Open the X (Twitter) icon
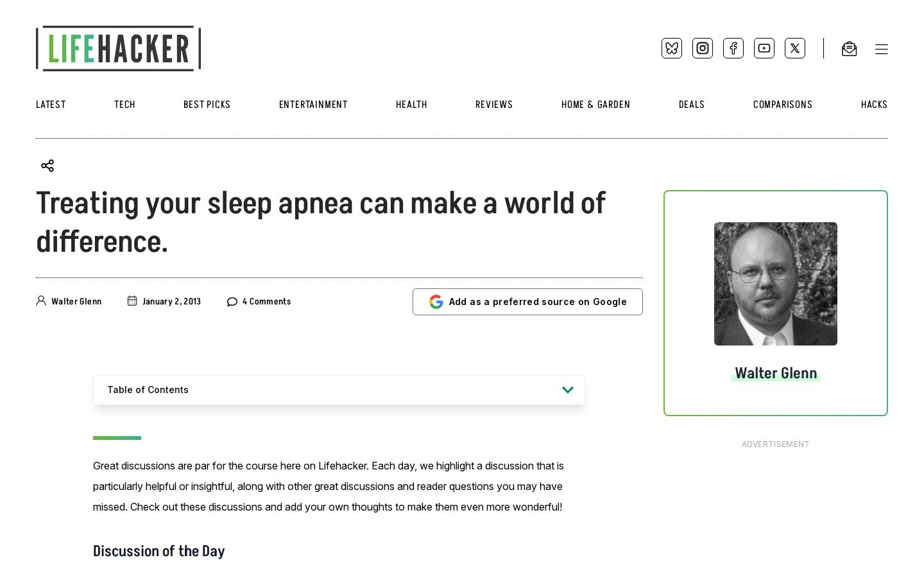 point(795,48)
